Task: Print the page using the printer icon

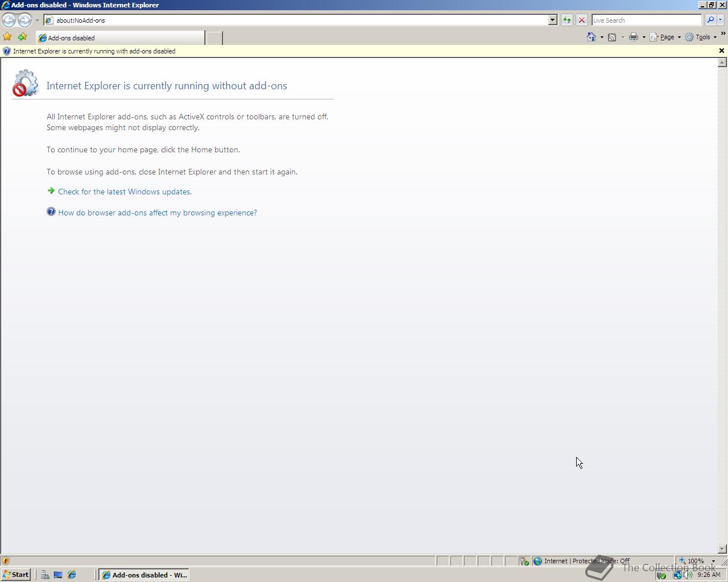Action: 633,37
